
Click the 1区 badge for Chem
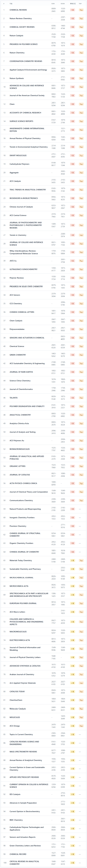pos(72,104)
